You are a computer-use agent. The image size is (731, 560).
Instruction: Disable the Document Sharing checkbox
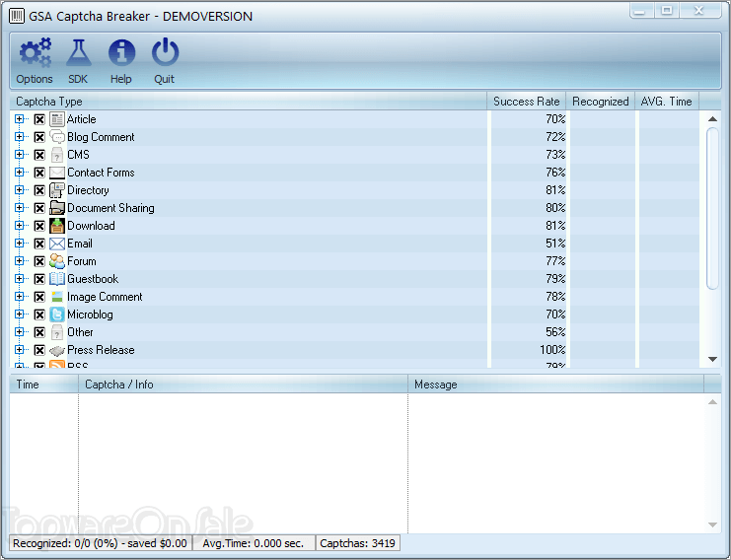pyautogui.click(x=39, y=208)
